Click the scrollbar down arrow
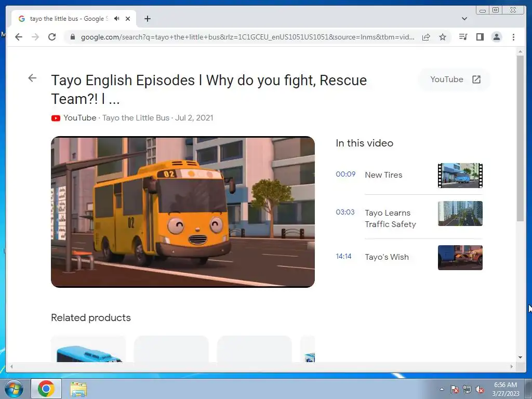The image size is (532, 399). tap(520, 357)
